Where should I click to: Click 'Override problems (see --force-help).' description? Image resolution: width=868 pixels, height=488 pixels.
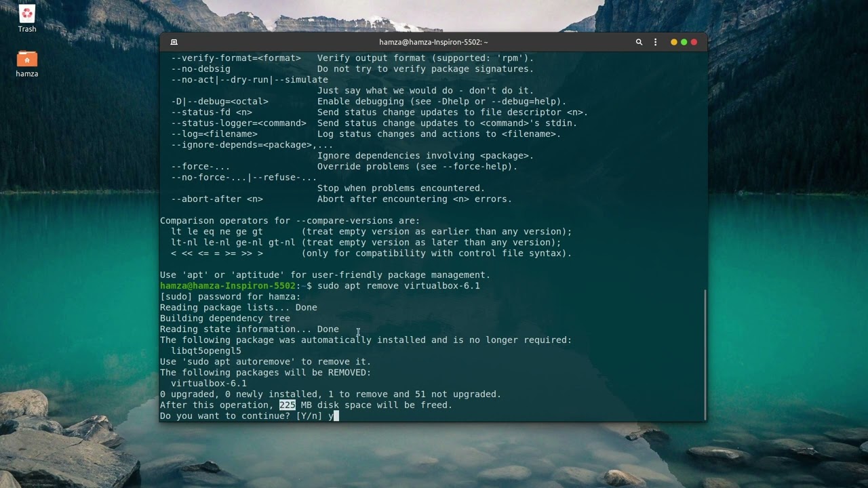418,166
